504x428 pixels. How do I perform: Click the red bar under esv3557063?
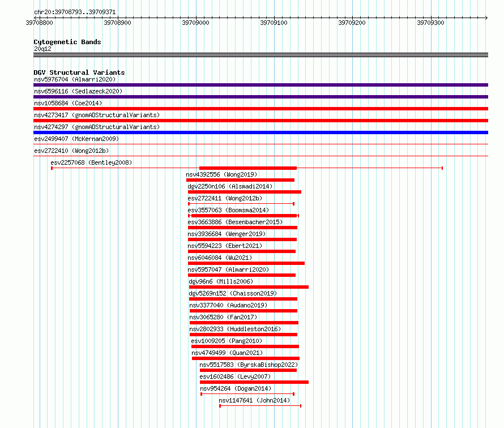(244, 216)
